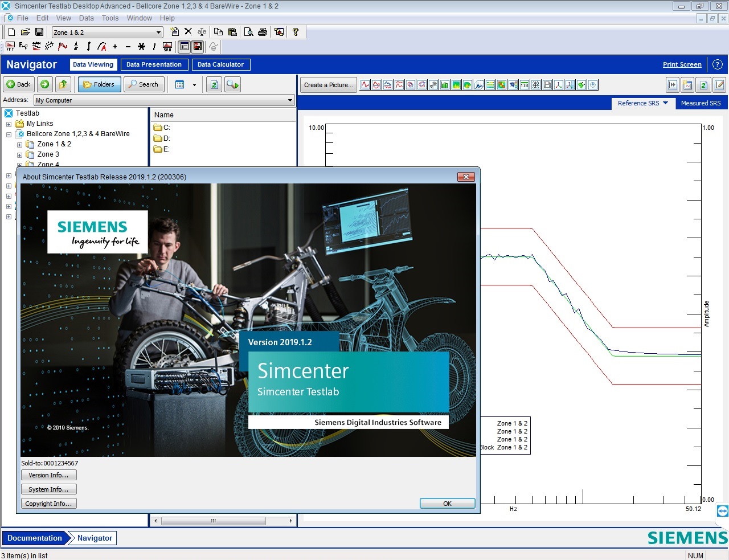Click the horizontal scrollbar thumb below the file list

(214, 521)
